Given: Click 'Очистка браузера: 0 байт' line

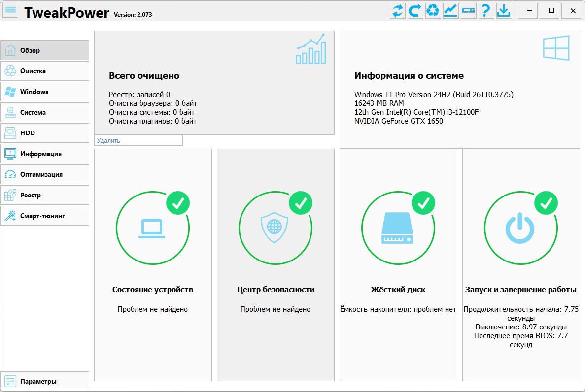Looking at the screenshot, I should pyautogui.click(x=153, y=103).
